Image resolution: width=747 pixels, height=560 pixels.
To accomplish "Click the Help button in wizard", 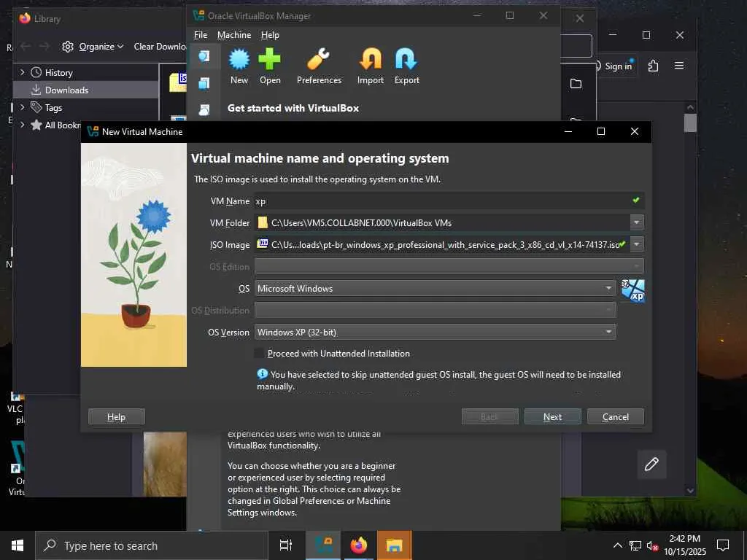I will tap(116, 416).
